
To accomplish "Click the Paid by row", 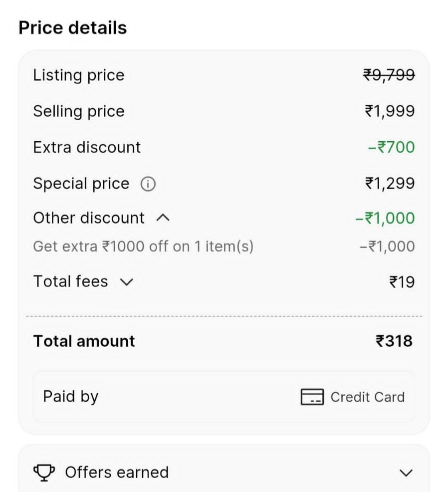I will [224, 397].
